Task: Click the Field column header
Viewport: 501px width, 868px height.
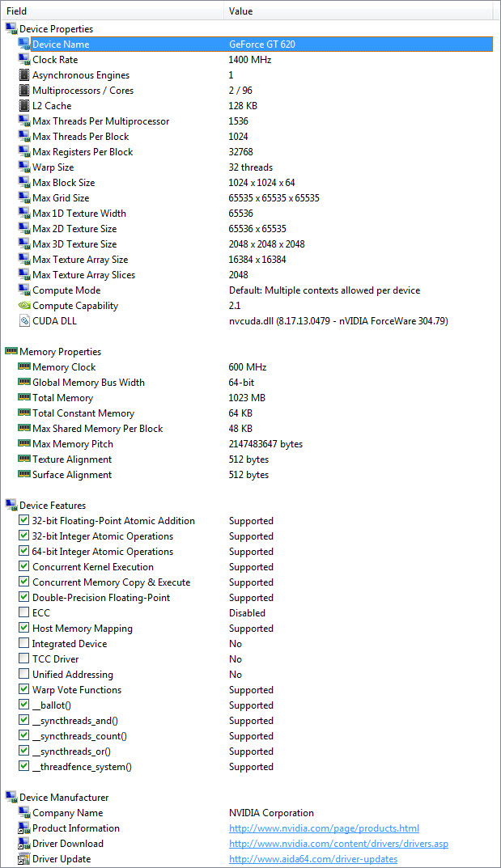Action: pos(113,11)
